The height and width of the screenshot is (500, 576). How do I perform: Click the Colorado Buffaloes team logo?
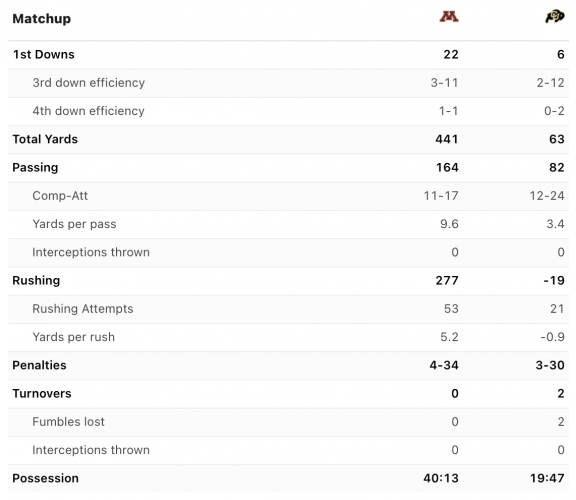coord(555,17)
